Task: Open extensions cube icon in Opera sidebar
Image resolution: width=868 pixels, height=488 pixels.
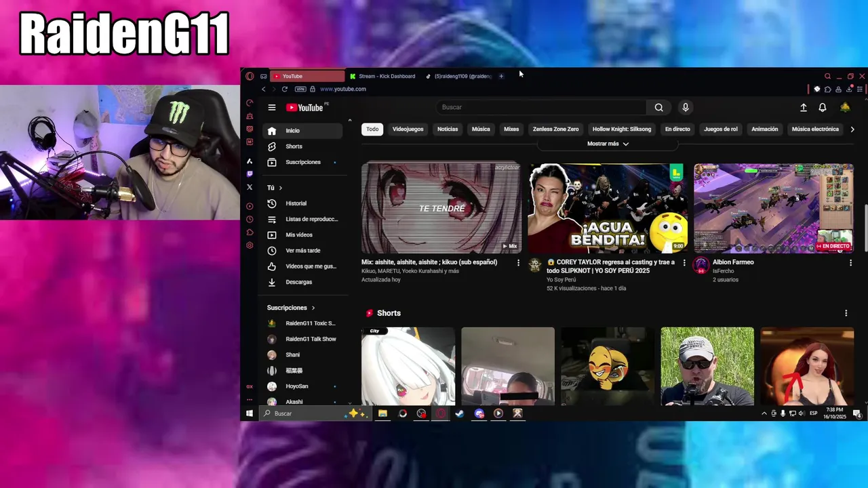Action: 250,232
